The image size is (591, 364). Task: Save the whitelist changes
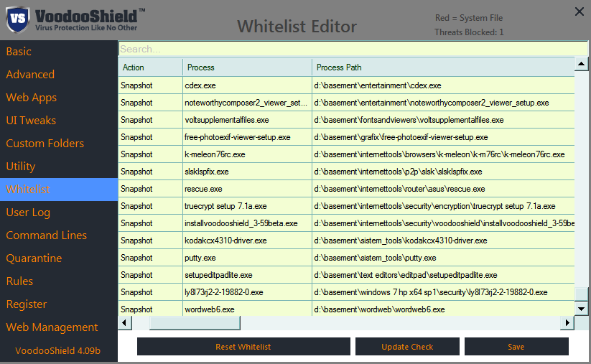pyautogui.click(x=516, y=347)
